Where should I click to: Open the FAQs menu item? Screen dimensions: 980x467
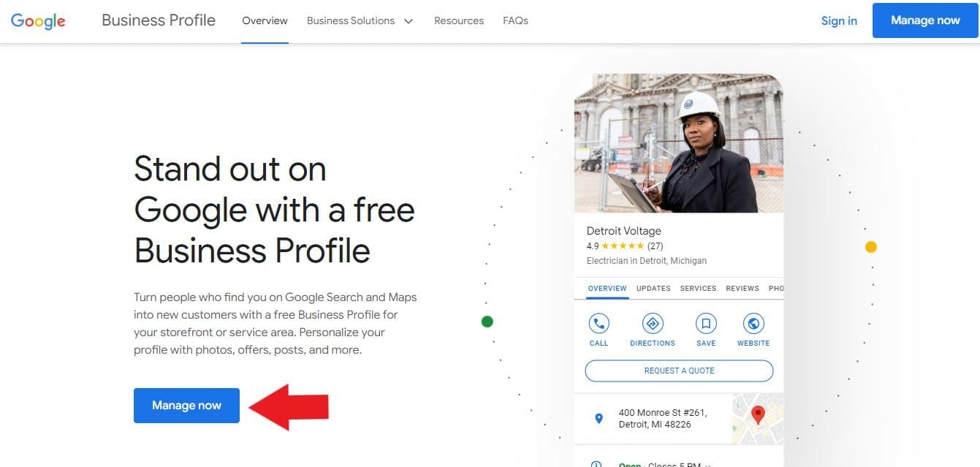[x=515, y=20]
